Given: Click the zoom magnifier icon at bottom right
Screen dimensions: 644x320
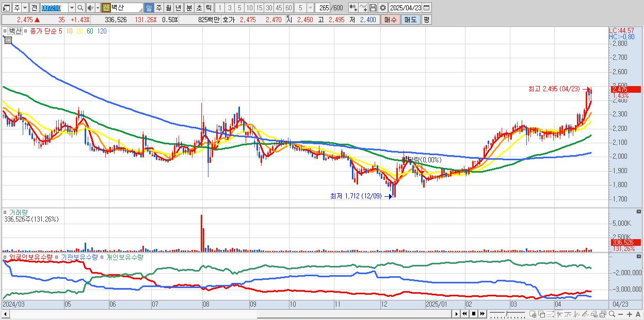Looking at the screenshot, I should (611, 314).
